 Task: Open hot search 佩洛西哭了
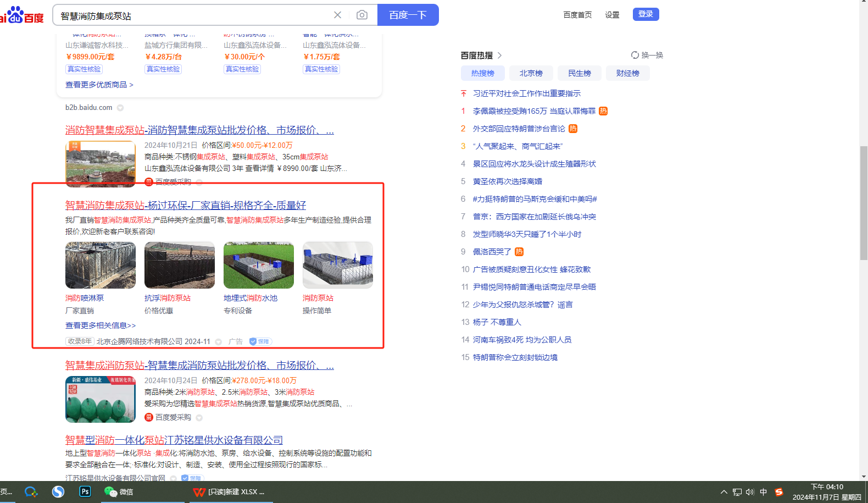click(492, 252)
